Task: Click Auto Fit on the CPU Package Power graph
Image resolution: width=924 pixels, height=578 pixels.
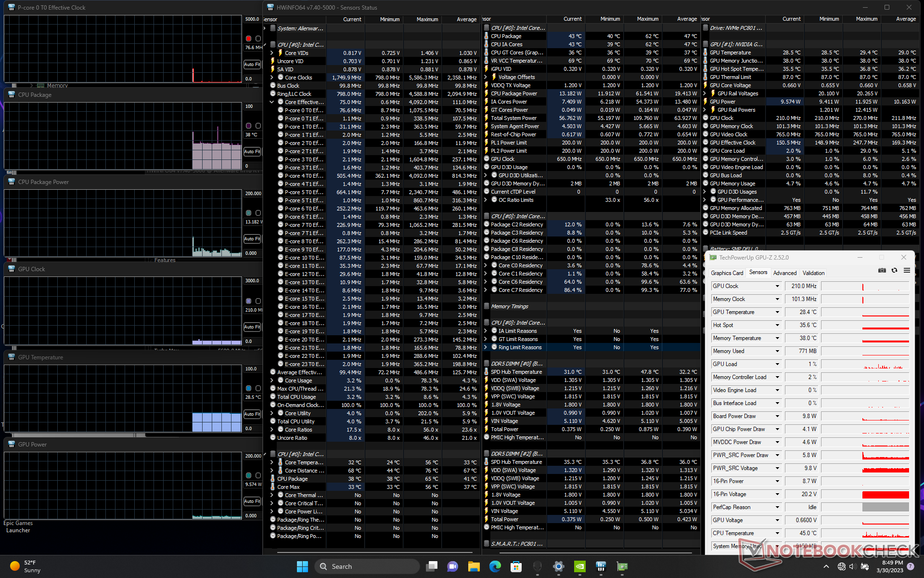Action: point(252,239)
